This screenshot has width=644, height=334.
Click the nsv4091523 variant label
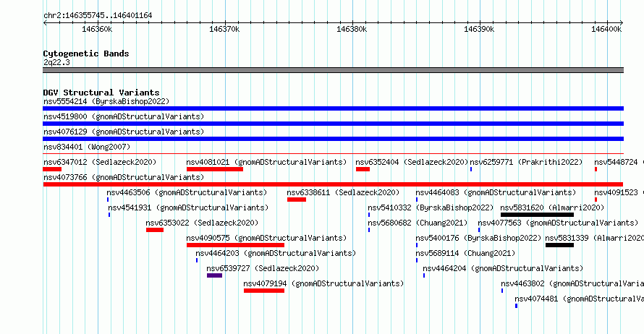coord(619,192)
